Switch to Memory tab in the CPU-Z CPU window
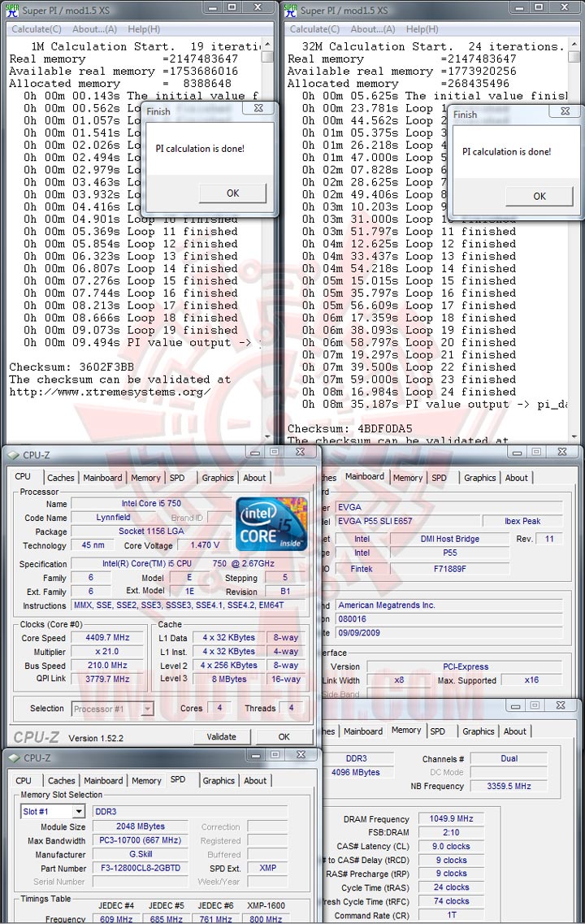The image size is (585, 924). tap(145, 478)
